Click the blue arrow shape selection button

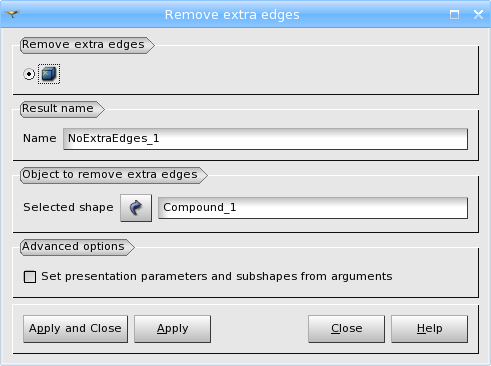136,208
